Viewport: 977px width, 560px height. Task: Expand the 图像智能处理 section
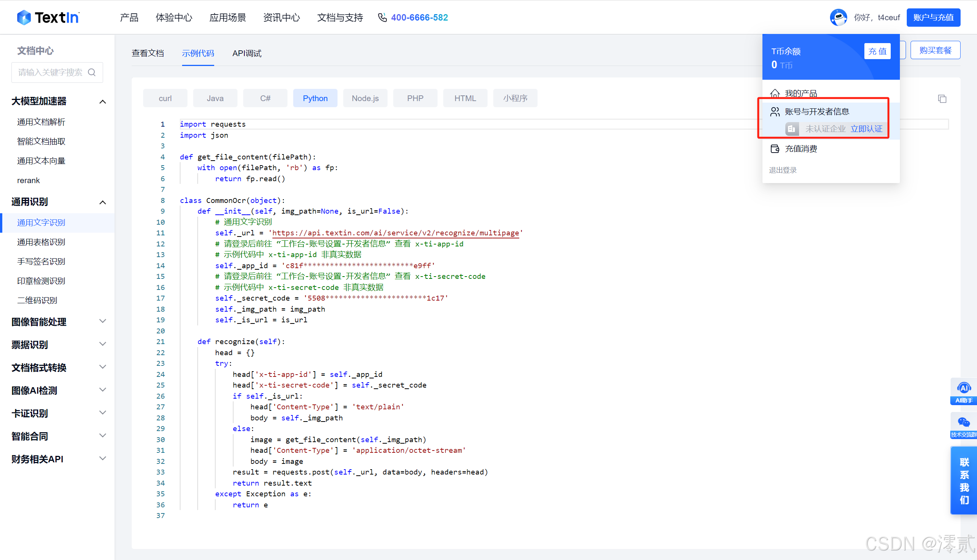pyautogui.click(x=102, y=321)
